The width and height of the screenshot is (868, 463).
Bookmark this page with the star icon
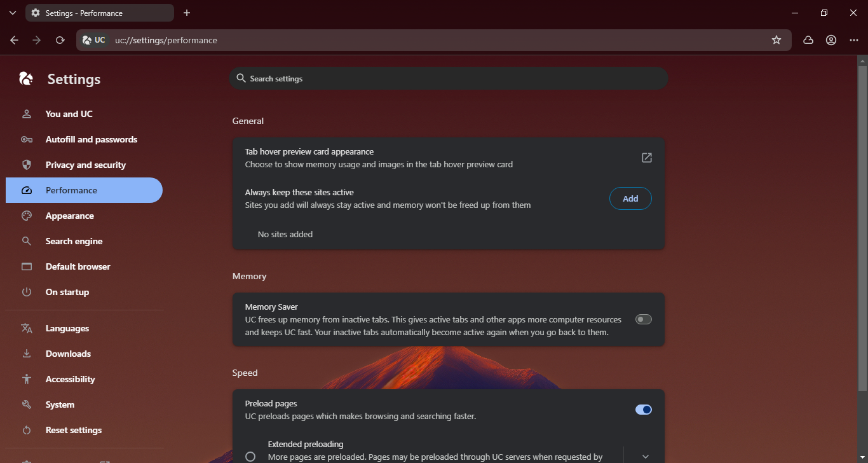pos(776,39)
